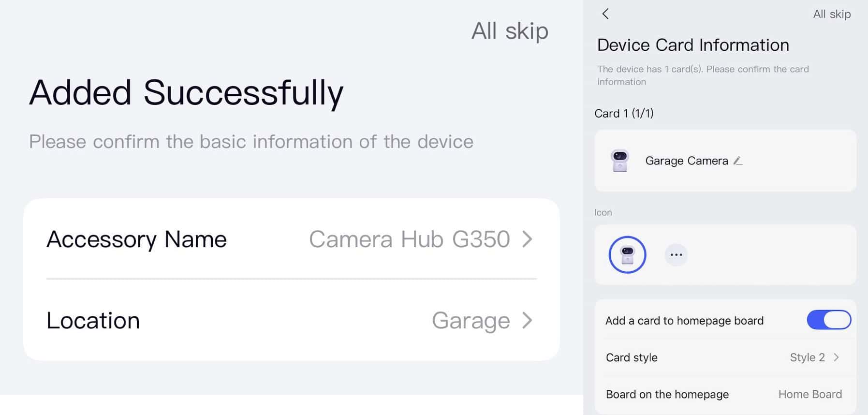The image size is (868, 415).
Task: Click camera thumbnail in Card 1
Action: tap(620, 161)
